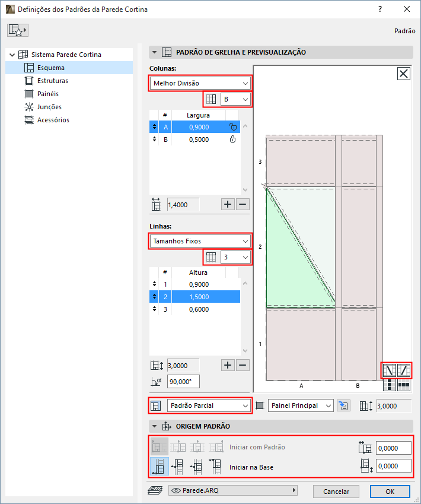
Task: Choose fourth Iniciar com Padrão option icon
Action: click(216, 447)
